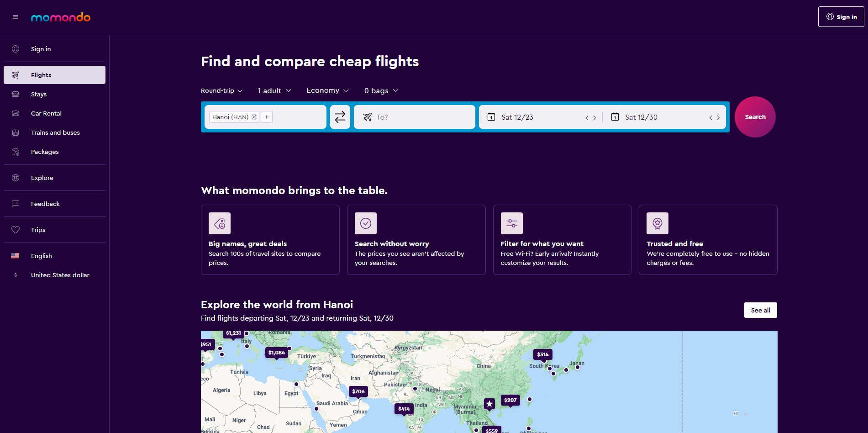Expand the Round-trip dropdown
Screen dimensions: 868x433
point(222,90)
